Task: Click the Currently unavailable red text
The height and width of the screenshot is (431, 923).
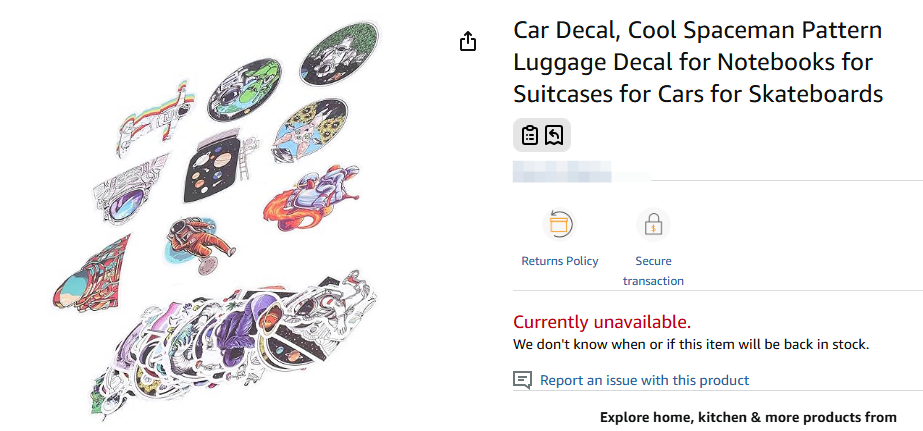Action: point(602,322)
